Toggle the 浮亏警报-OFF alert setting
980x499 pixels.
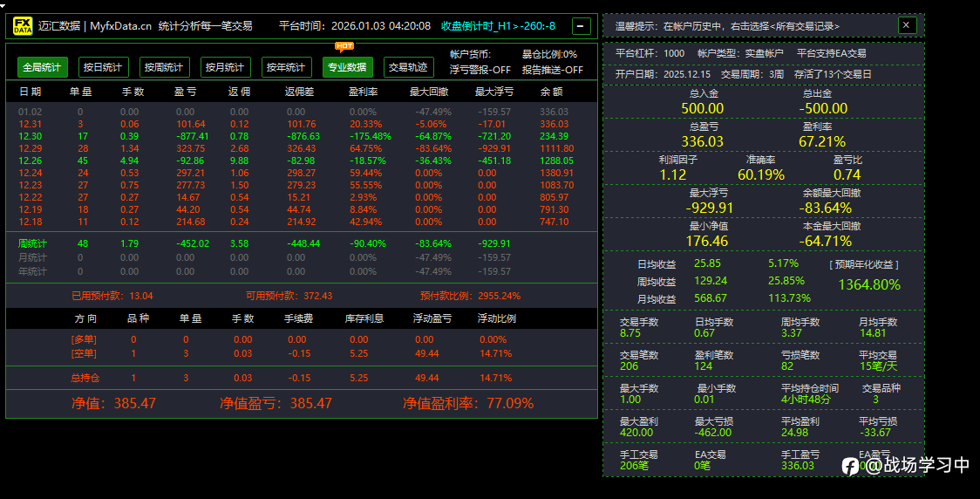click(480, 70)
